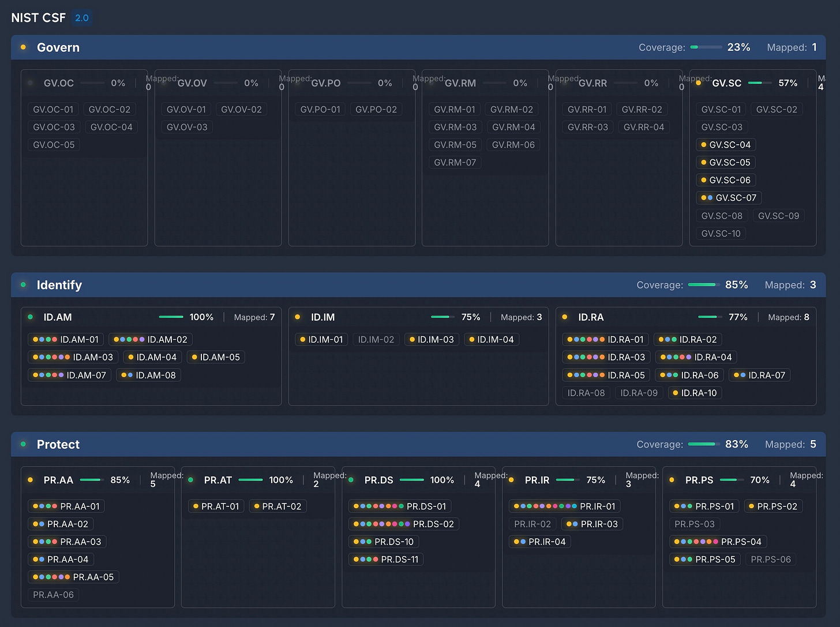Click the ID.AM green status dot
The height and width of the screenshot is (627, 840).
(x=30, y=317)
